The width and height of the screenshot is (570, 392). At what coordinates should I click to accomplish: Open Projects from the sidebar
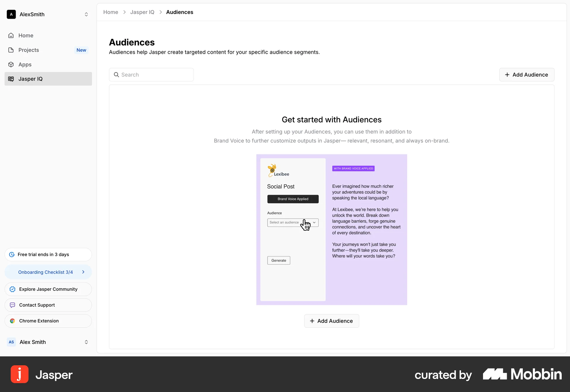[x=28, y=50]
